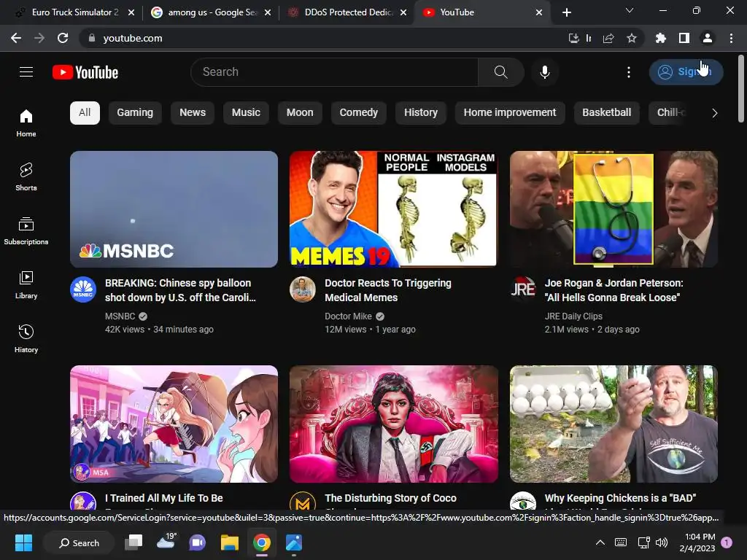Select the All filter chip
The image size is (747, 560).
pos(85,113)
